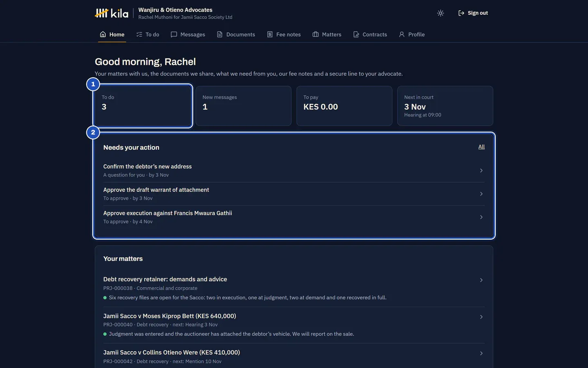
Task: Go to the Documents tab
Action: (x=236, y=34)
